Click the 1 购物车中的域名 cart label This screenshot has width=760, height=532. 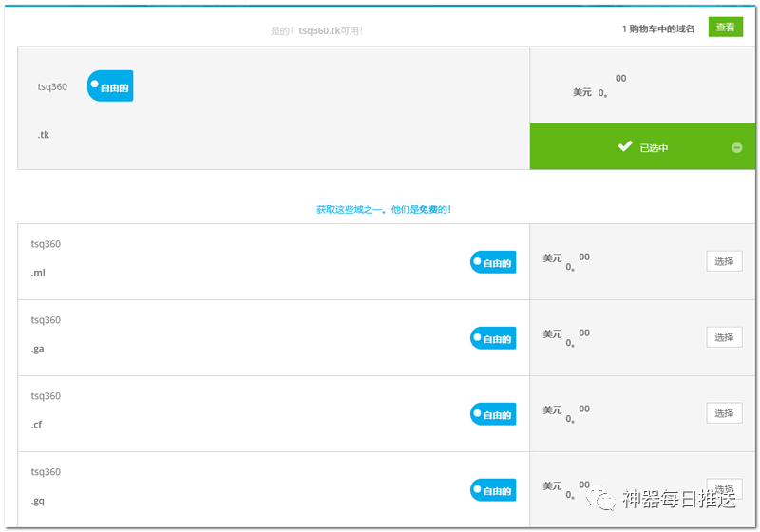[657, 28]
